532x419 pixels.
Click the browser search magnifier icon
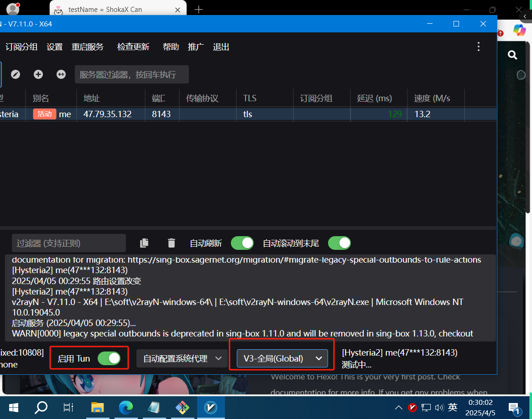(512, 55)
